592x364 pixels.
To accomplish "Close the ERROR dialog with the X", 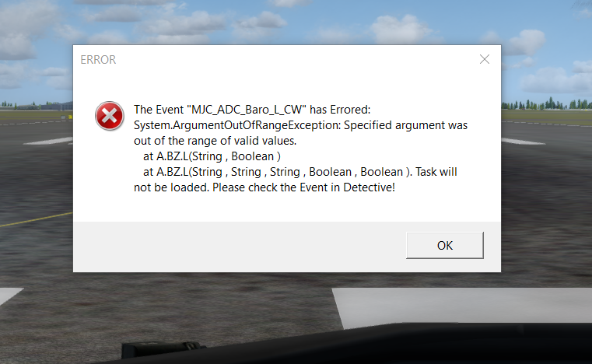I will [485, 59].
